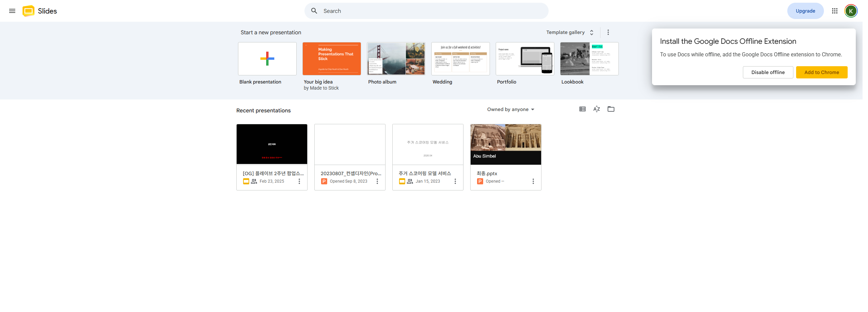Click the Jan 15, 2023 date
Image resolution: width=868 pixels, height=312 pixels.
pyautogui.click(x=428, y=181)
